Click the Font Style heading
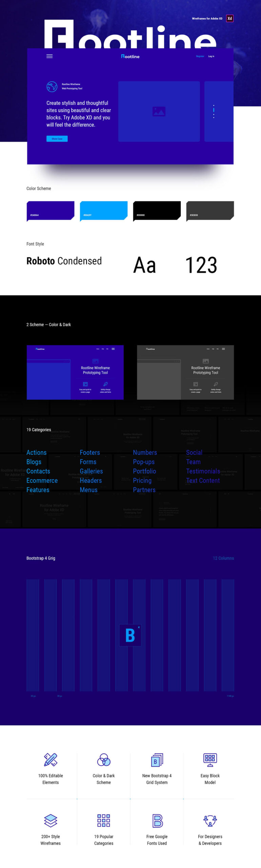Image resolution: width=261 pixels, height=868 pixels. pos(35,244)
